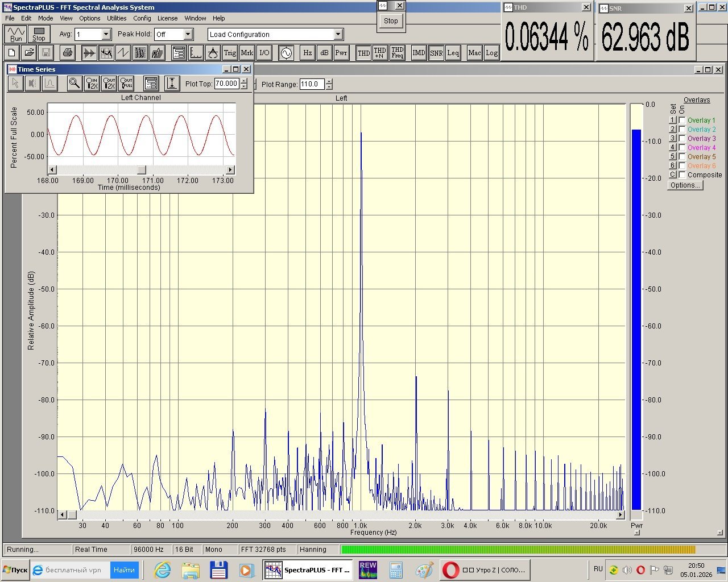Enable the Overlay 1 checkbox
Viewport: 728px width, 582px height.
682,120
